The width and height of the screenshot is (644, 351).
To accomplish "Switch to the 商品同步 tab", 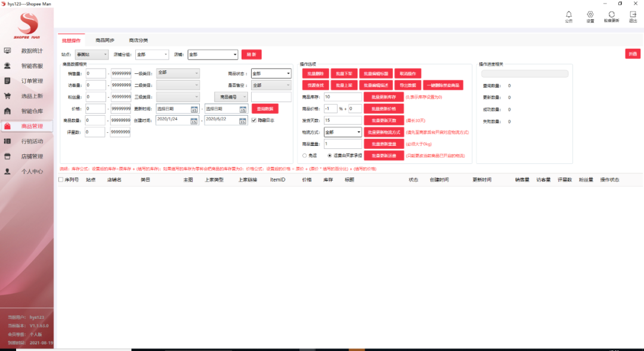I will click(105, 41).
